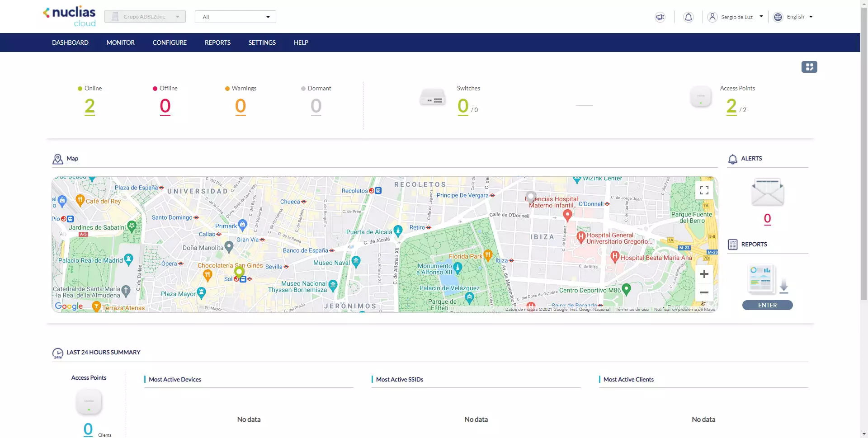Click the alerts envelope icon
This screenshot has height=438, width=868.
coord(767,192)
